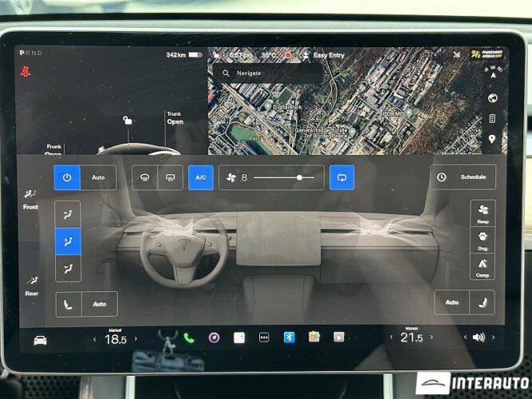This screenshot has width=532, height=399.
Task: Toggle the A/C button
Action: (201, 178)
